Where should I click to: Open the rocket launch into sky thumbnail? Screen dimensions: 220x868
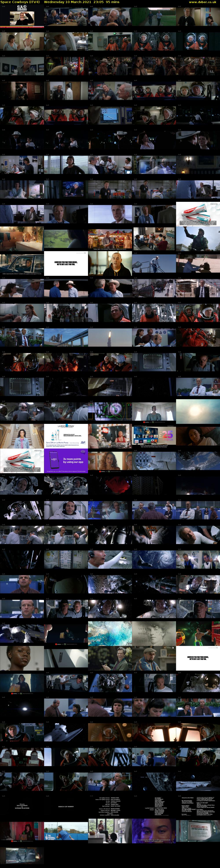[x=110, y=337]
